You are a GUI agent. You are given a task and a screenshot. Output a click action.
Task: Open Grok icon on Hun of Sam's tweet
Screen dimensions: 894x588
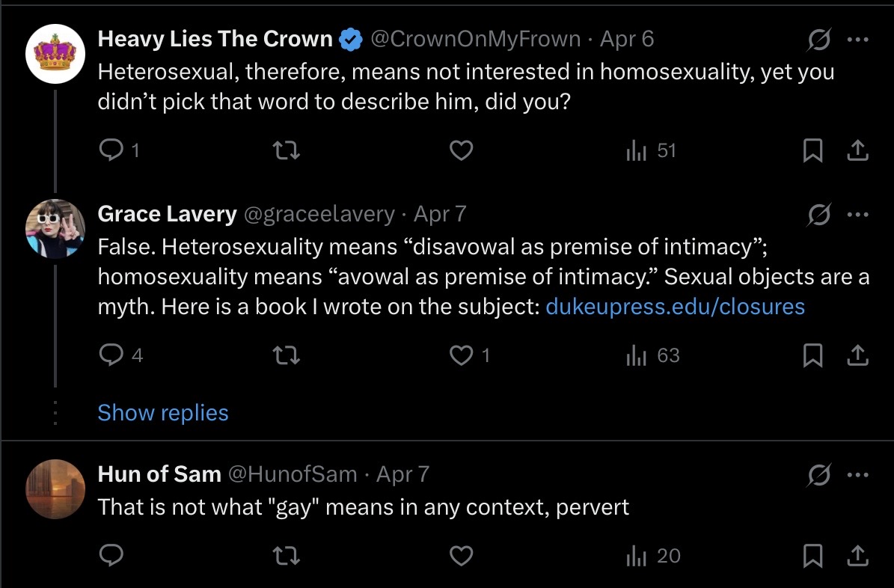tap(818, 475)
